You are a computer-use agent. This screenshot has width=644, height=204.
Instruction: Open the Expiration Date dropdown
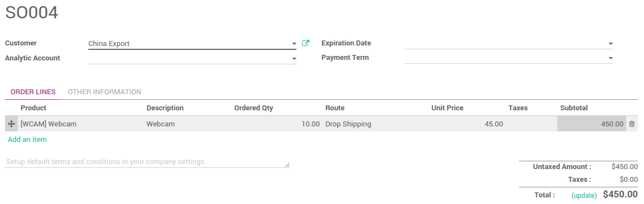coord(610,43)
